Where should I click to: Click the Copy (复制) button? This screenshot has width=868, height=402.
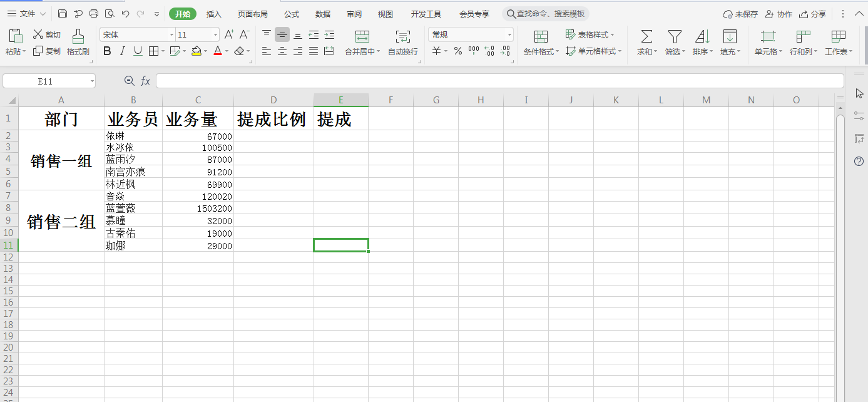click(x=47, y=51)
